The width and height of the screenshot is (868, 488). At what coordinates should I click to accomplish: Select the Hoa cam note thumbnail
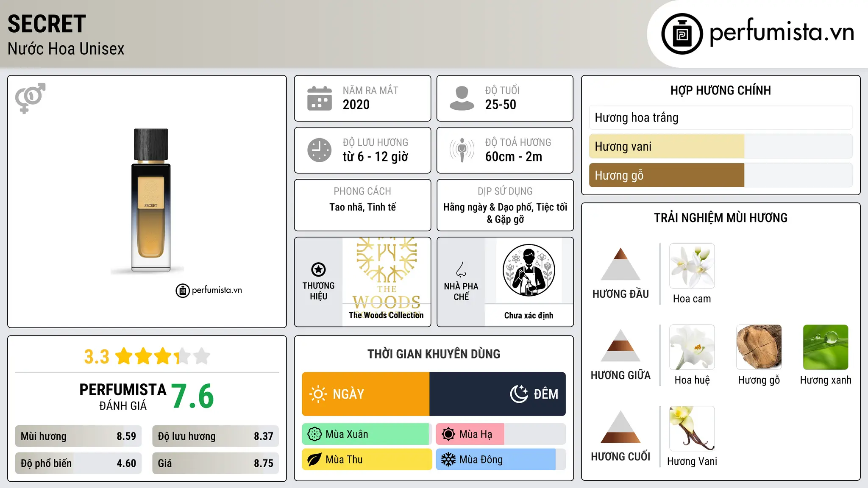pyautogui.click(x=692, y=266)
